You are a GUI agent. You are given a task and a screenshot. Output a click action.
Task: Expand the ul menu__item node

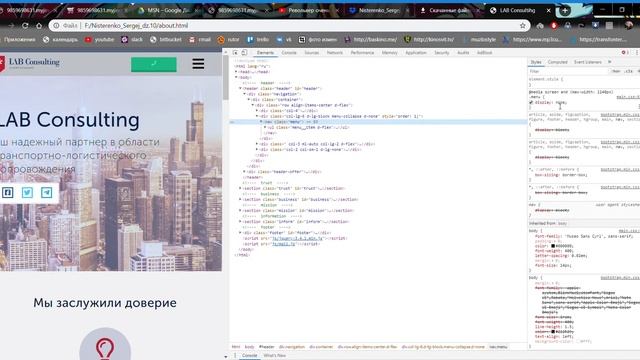pyautogui.click(x=265, y=127)
